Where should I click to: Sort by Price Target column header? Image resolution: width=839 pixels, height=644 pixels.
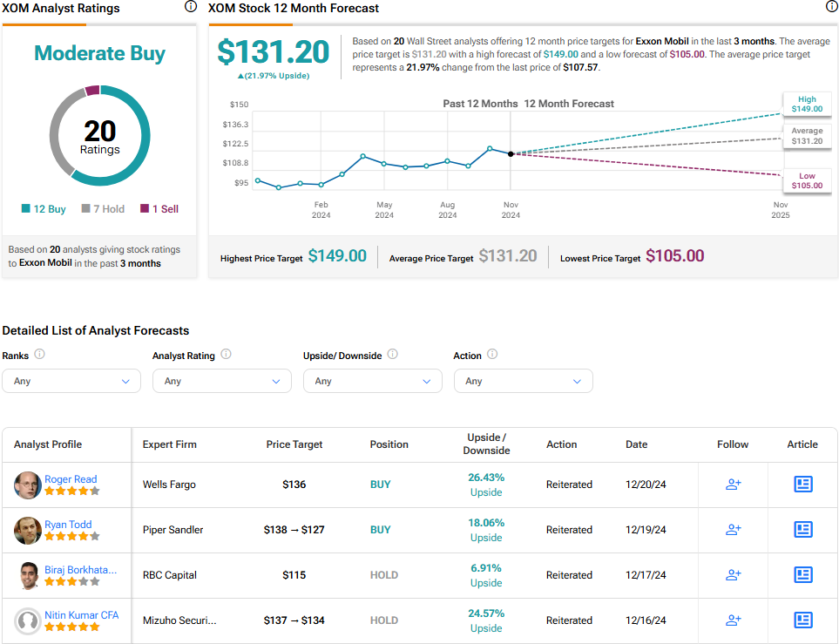click(294, 444)
